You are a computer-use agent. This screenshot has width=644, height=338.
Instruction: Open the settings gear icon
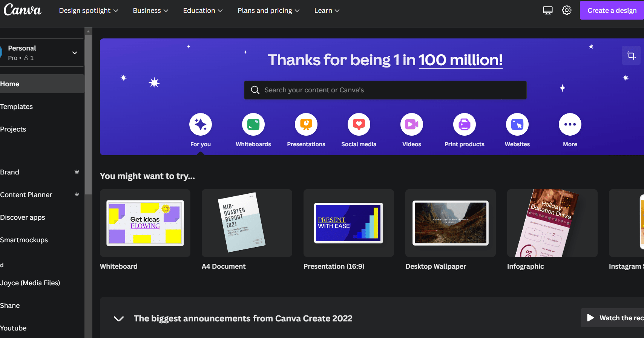tap(566, 11)
